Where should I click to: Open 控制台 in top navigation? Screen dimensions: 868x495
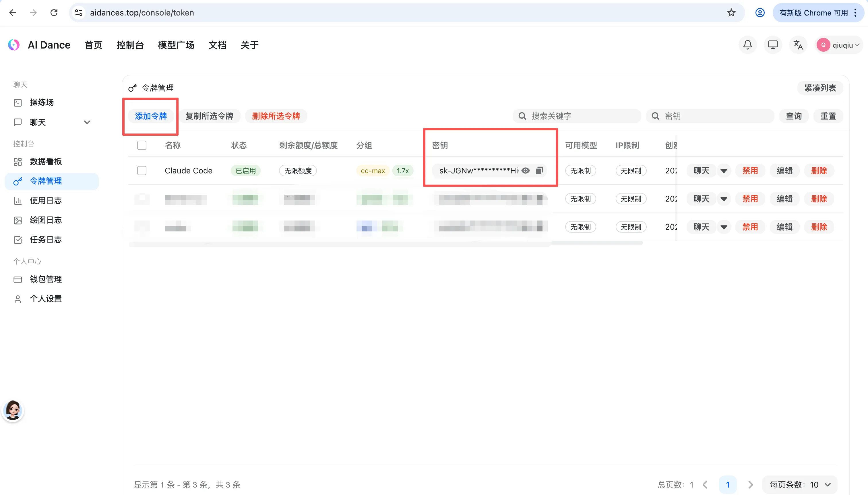(130, 45)
